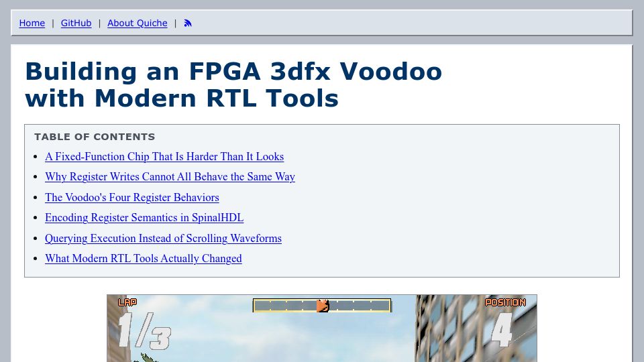Open the About Quiche page
The width and height of the screenshot is (644, 362).
(137, 23)
